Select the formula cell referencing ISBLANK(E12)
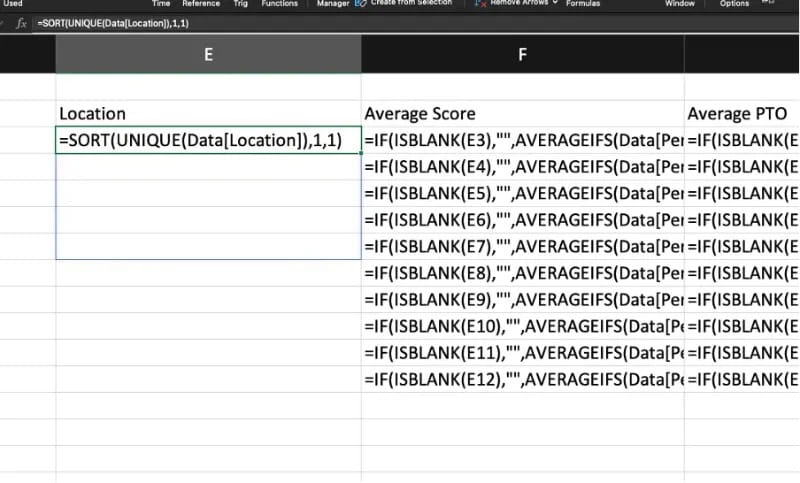The width and height of the screenshot is (800, 483). coord(522,380)
